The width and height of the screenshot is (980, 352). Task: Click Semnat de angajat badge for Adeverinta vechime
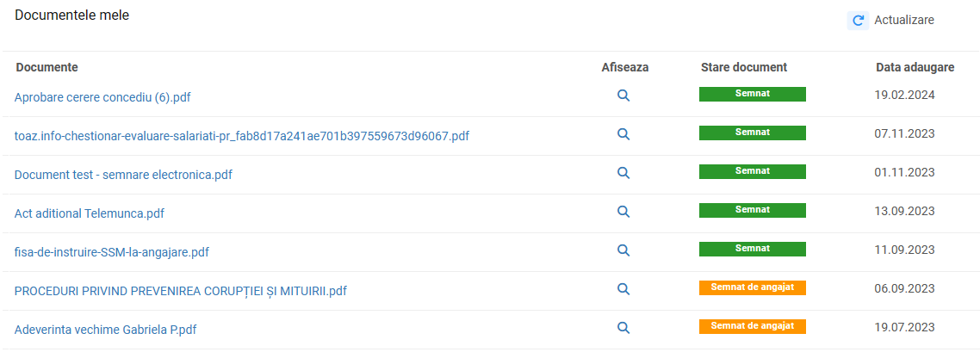[x=753, y=326]
